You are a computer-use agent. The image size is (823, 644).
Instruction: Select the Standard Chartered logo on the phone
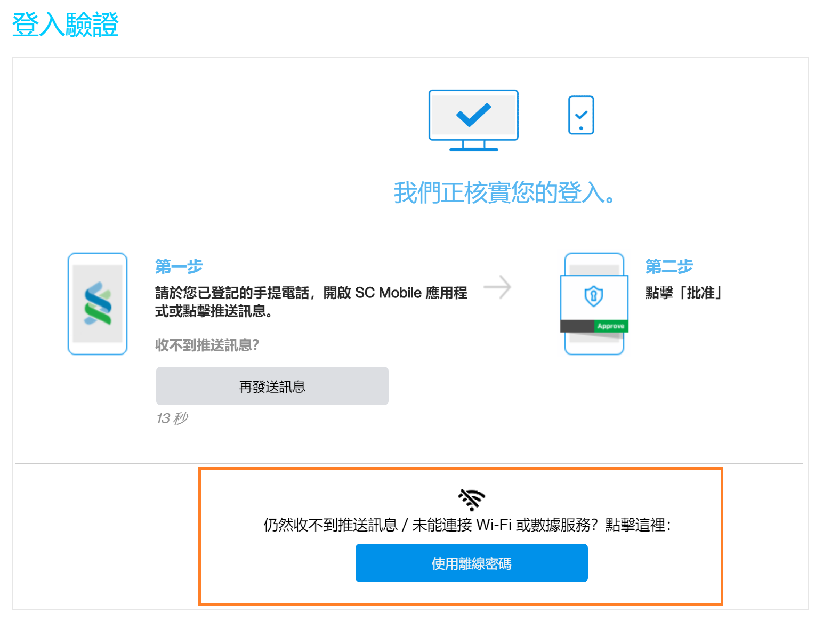(x=97, y=303)
